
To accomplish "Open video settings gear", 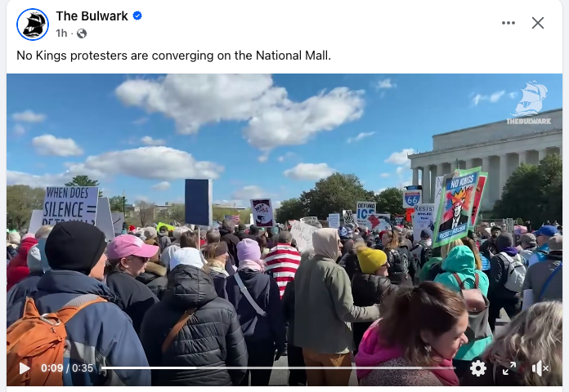I will tap(478, 369).
